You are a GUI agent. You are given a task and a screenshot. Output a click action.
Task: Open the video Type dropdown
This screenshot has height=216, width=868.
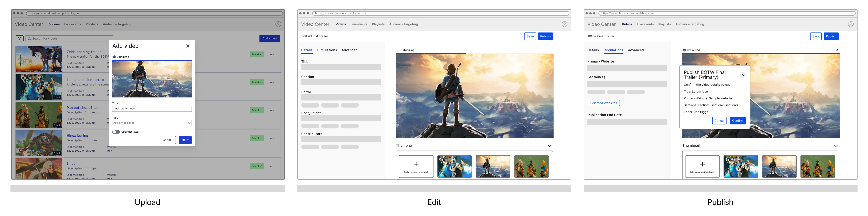tap(152, 123)
